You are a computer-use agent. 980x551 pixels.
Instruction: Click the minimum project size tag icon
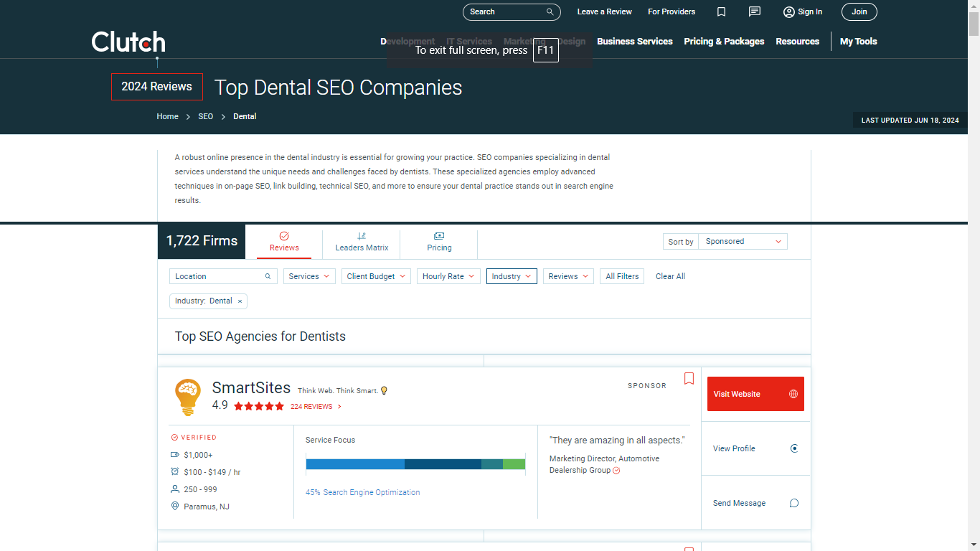175,455
